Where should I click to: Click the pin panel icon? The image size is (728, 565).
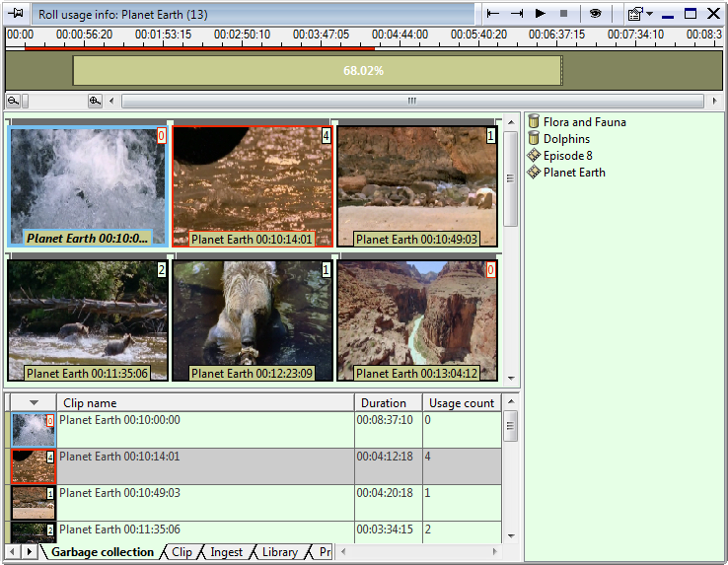(x=16, y=14)
